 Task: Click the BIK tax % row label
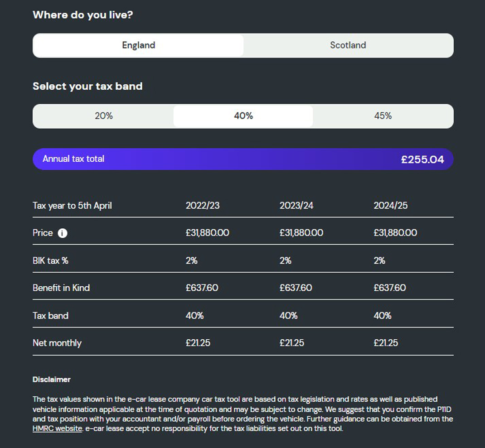tap(50, 260)
